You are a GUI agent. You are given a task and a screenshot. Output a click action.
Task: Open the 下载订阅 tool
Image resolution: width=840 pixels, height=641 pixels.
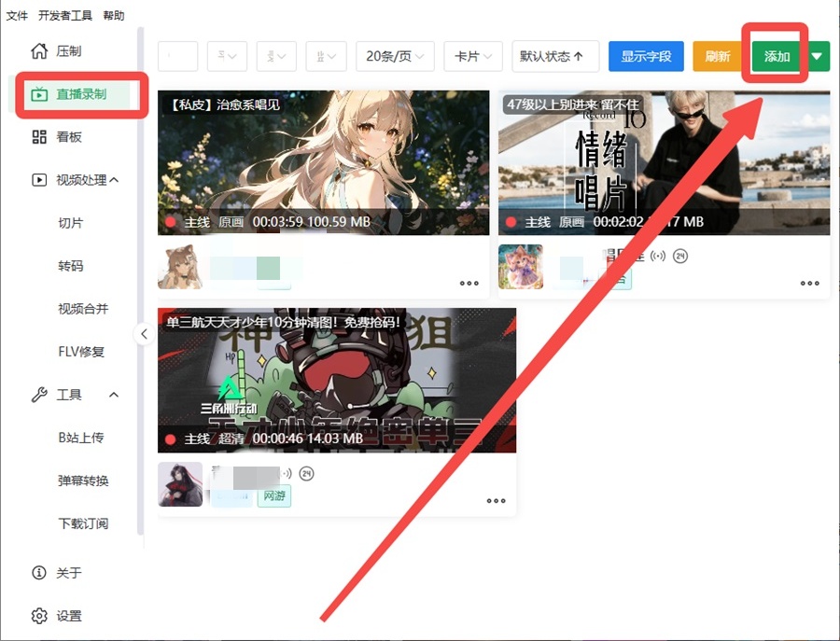83,523
